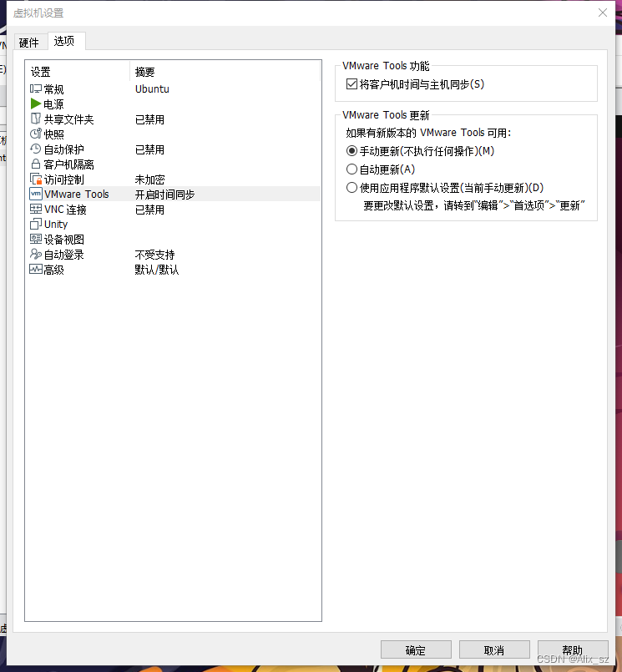Image resolution: width=622 pixels, height=672 pixels.
Task: Select the 自动保护 row label
Action: (x=64, y=149)
